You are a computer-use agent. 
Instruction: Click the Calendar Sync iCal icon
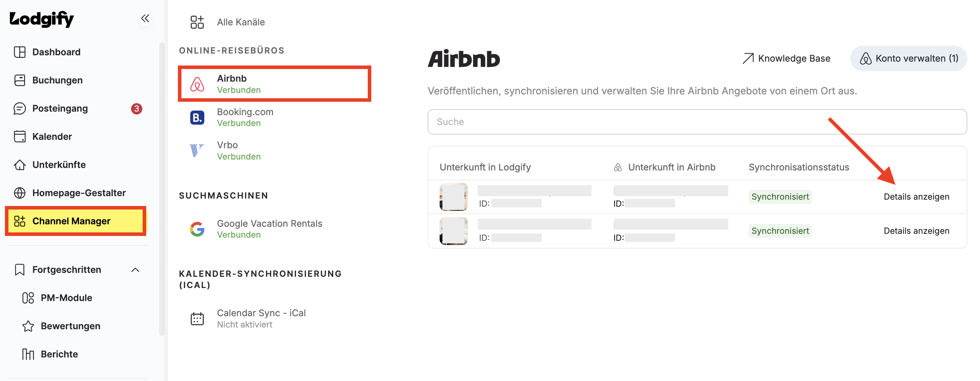(x=197, y=319)
